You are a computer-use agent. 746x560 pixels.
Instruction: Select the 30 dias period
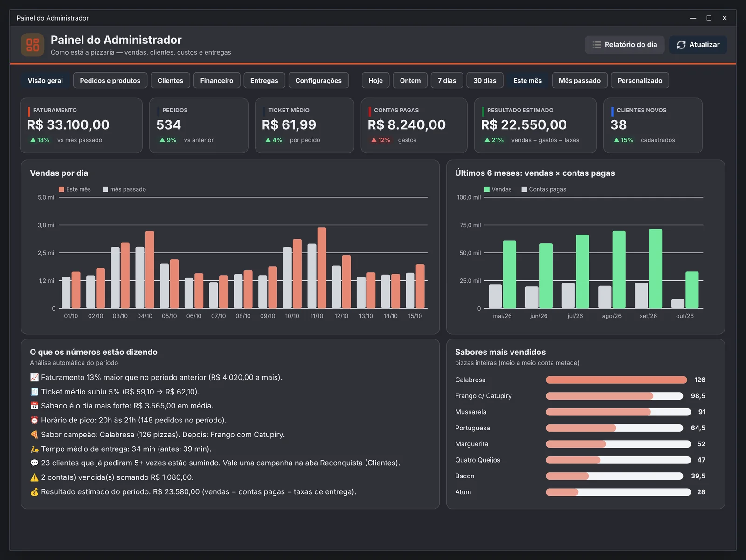point(485,80)
